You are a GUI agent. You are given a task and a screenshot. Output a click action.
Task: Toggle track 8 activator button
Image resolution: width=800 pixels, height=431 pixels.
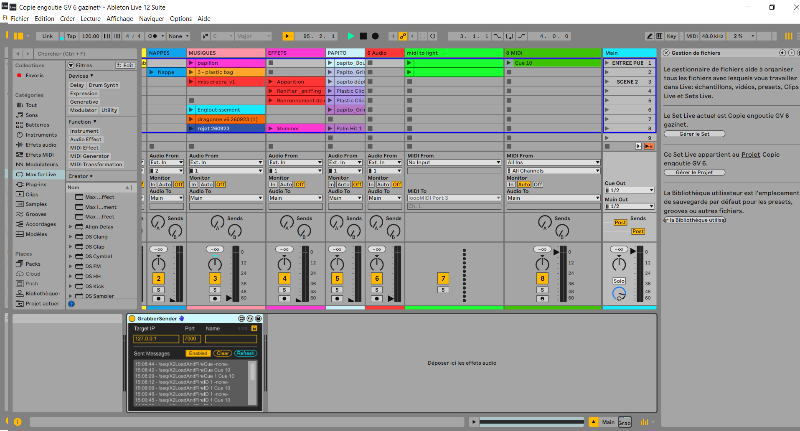click(543, 278)
